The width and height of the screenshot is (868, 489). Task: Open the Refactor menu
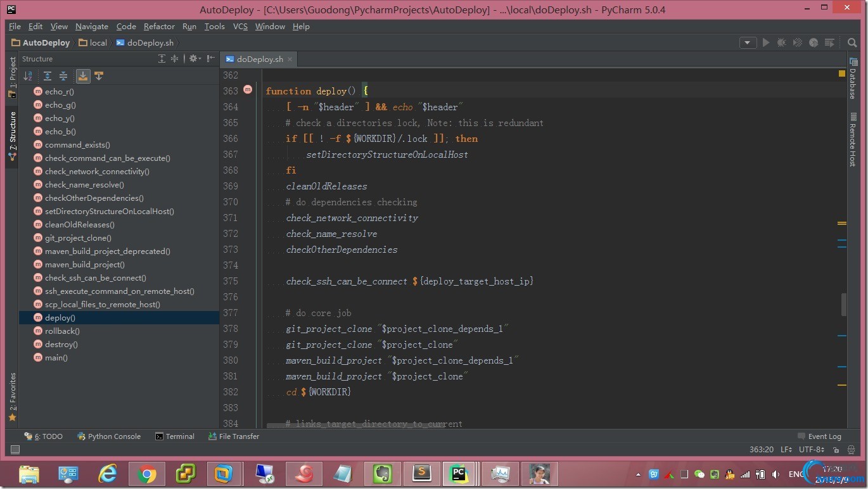click(159, 27)
